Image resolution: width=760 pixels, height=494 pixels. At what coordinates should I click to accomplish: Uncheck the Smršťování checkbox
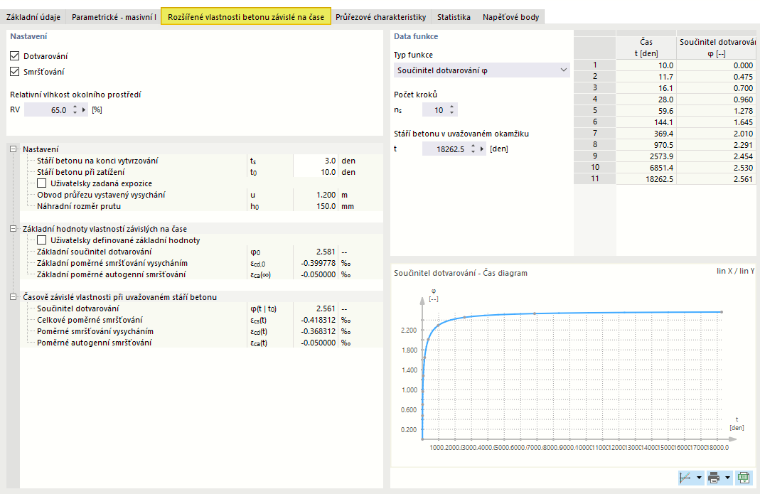point(15,72)
